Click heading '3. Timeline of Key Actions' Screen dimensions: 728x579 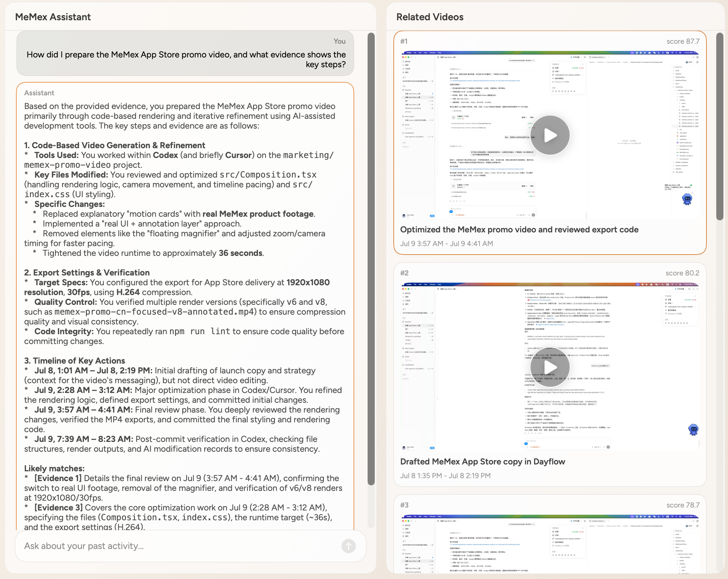74,361
